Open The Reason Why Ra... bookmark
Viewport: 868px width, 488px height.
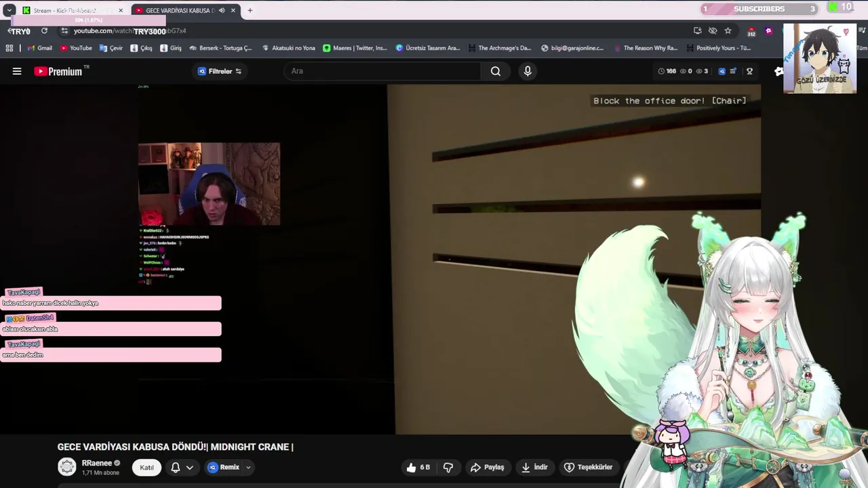[x=645, y=48]
